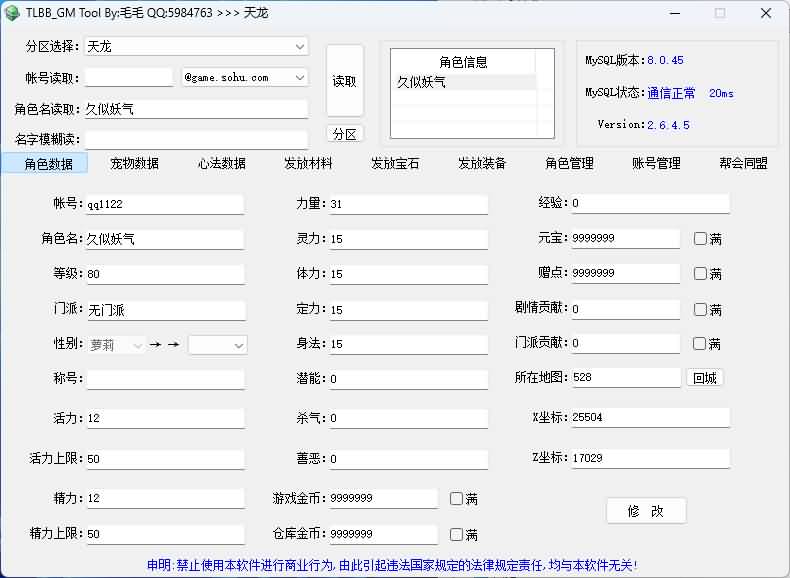Image resolution: width=790 pixels, height=578 pixels.
Task: Open the 分区选择 dropdown showing 天龙
Action: 196,46
